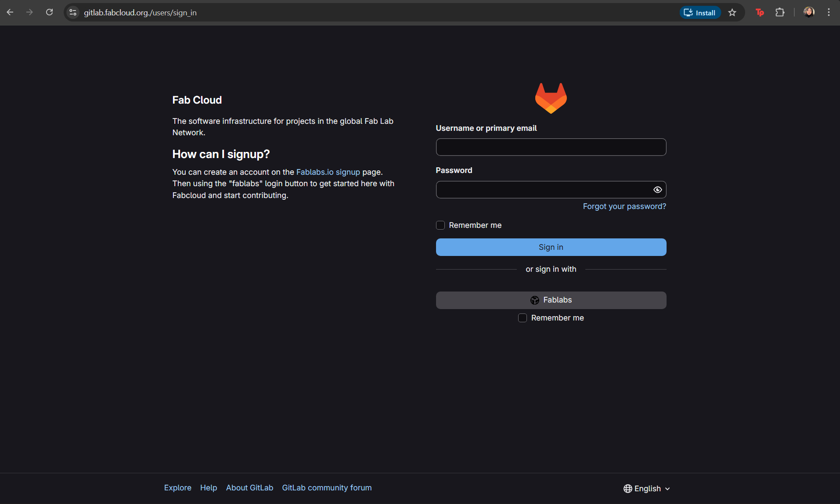The width and height of the screenshot is (840, 504).
Task: Enable the Remember me checkbox under Password
Action: [440, 225]
